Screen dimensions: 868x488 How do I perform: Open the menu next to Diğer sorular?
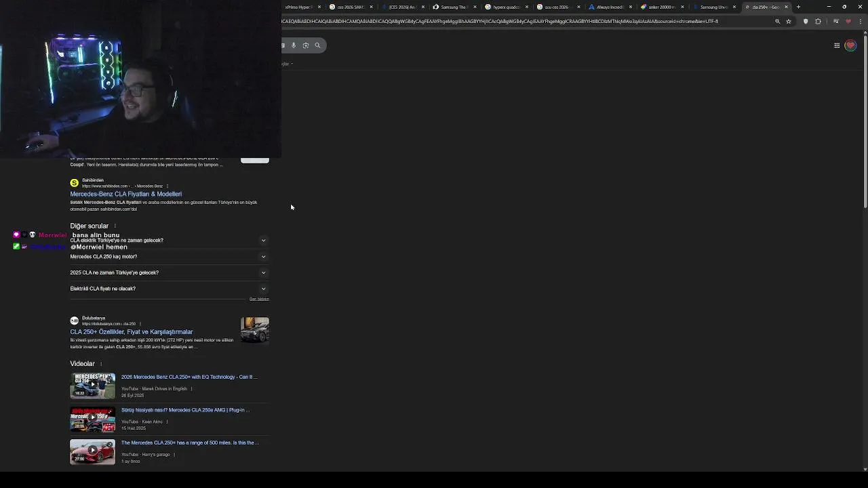click(x=115, y=226)
